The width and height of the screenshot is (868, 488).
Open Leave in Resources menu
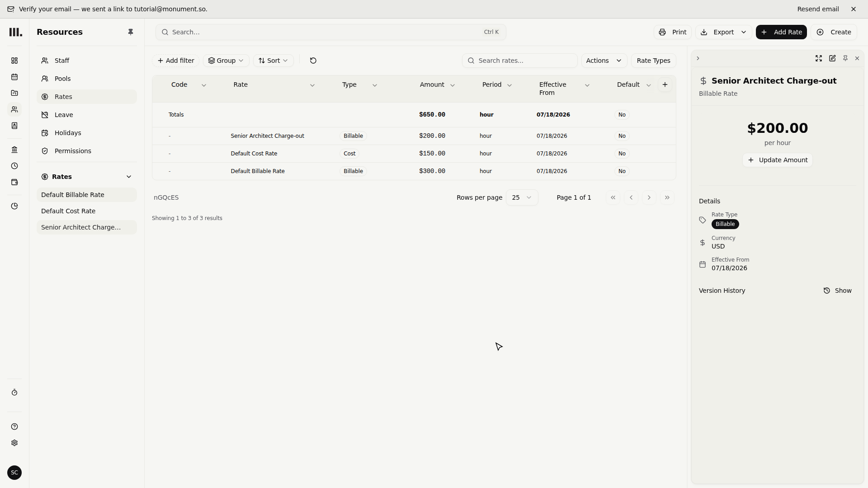tap(87, 115)
